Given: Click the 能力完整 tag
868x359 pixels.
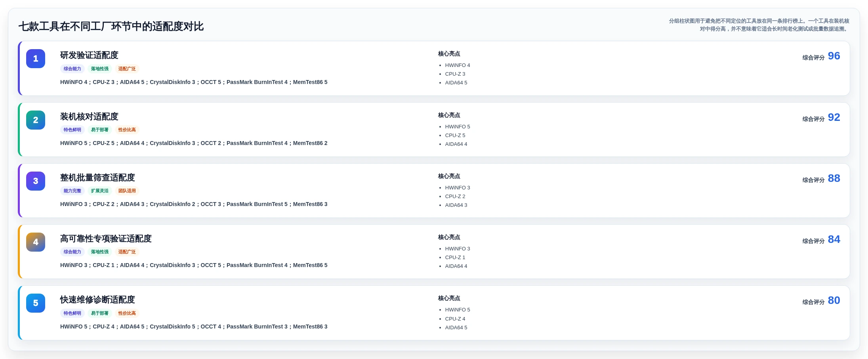Looking at the screenshot, I should click(72, 191).
